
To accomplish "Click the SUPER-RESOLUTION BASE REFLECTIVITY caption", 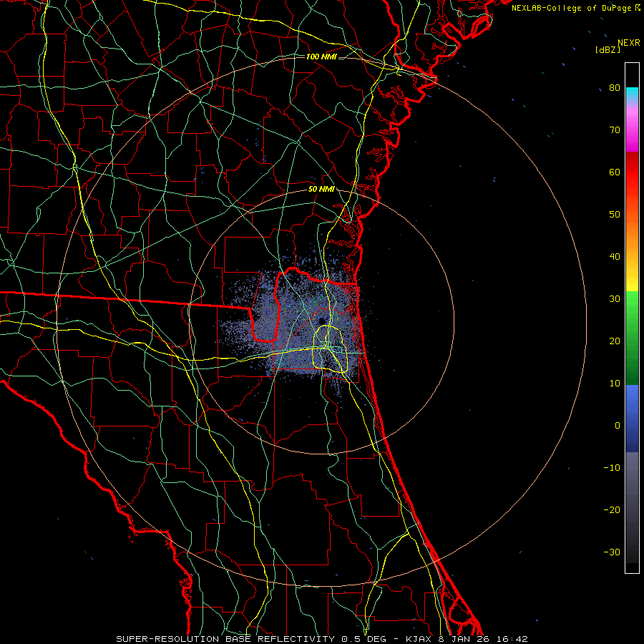I will (x=226, y=639).
